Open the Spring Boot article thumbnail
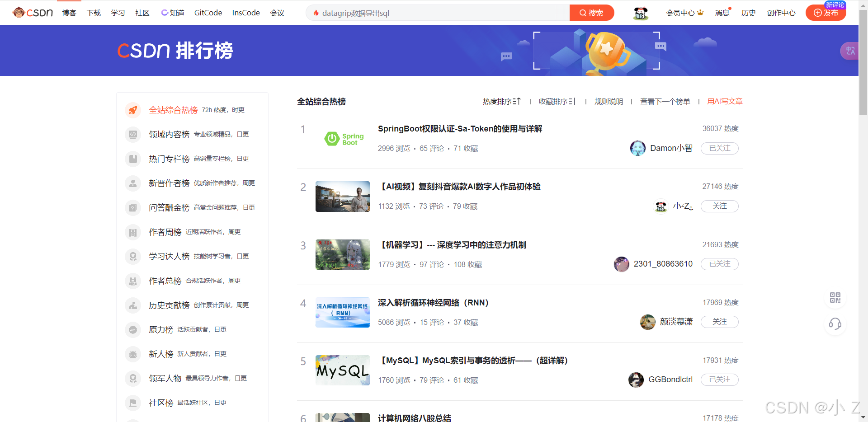The height and width of the screenshot is (422, 868). [343, 139]
